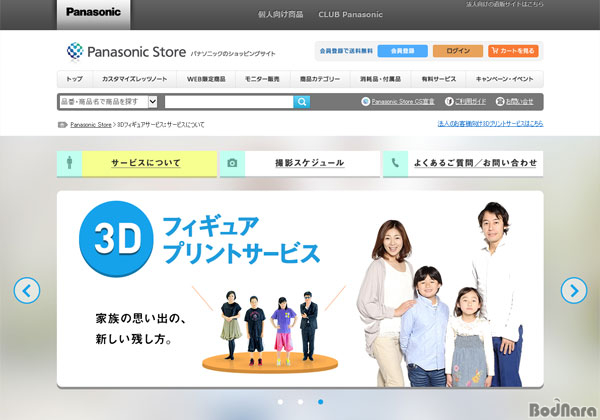Select 有料サービス navigation item
The width and height of the screenshot is (600, 420).
tap(439, 79)
